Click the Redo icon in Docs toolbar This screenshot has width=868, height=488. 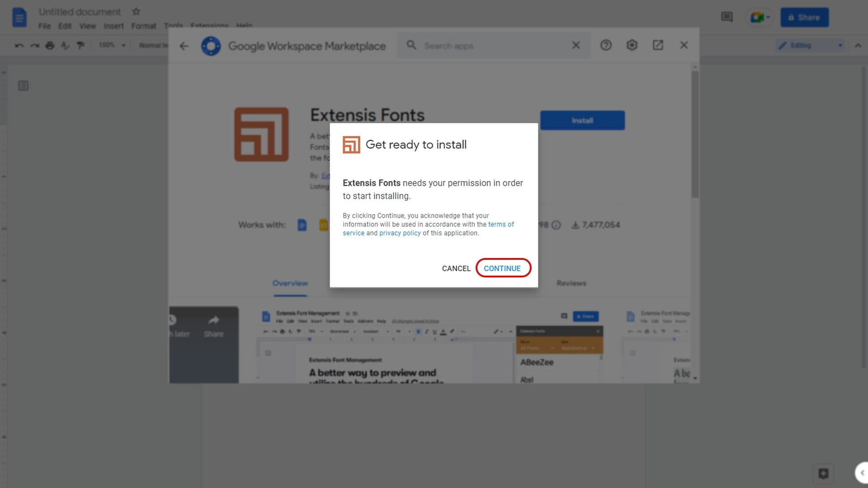[x=35, y=45]
